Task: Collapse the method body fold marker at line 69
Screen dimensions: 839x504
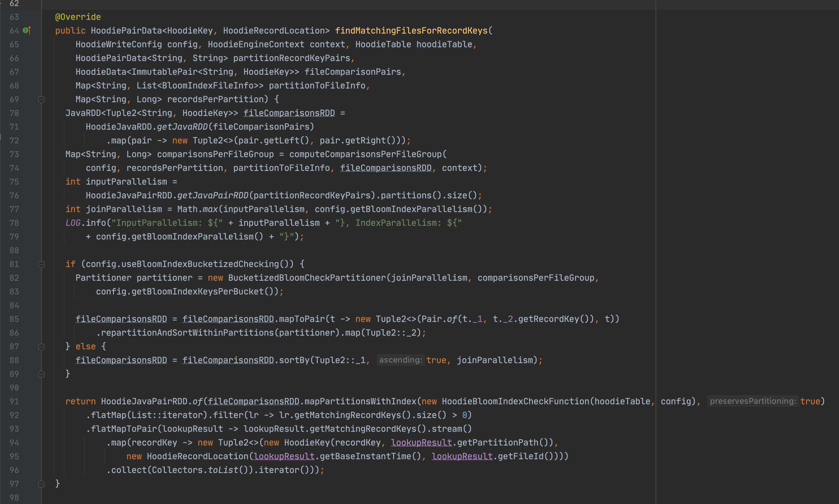Action: click(41, 99)
